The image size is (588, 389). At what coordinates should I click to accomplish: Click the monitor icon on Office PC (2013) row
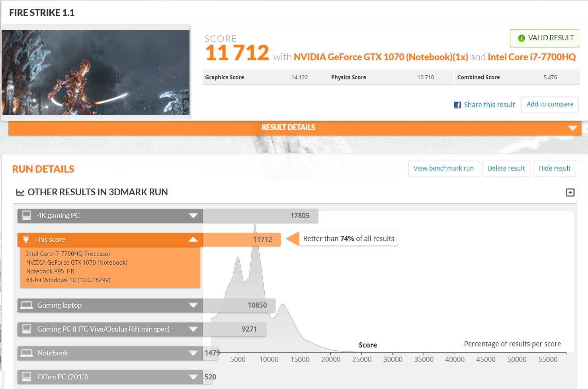pyautogui.click(x=27, y=377)
